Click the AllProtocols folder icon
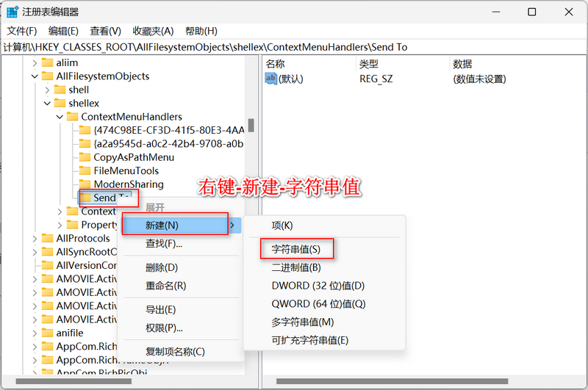Screen dimensions: 588x390 [x=47, y=238]
